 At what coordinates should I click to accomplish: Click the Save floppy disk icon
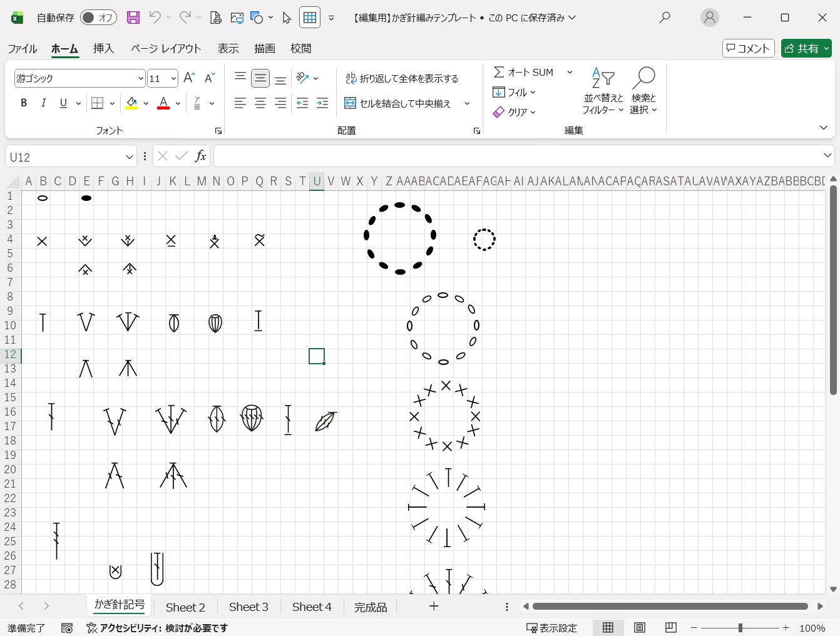click(133, 18)
